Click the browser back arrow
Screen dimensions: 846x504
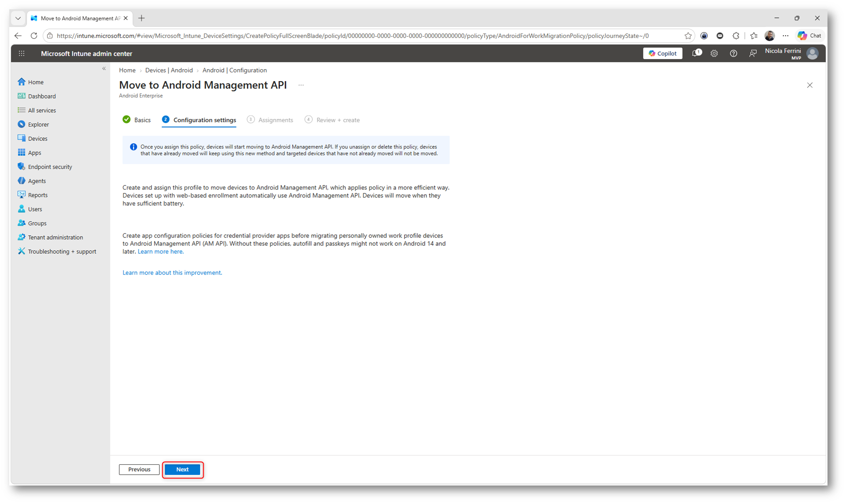18,36
